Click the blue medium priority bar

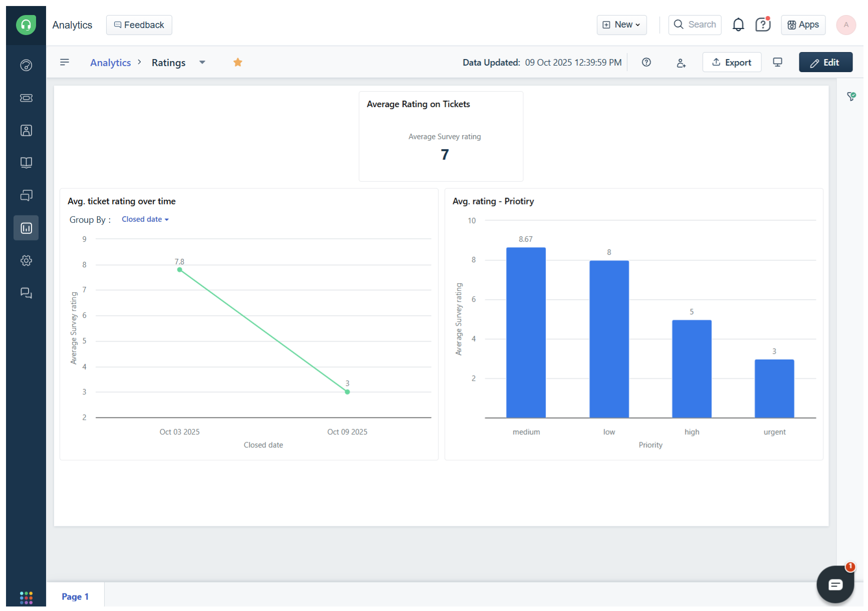pyautogui.click(x=525, y=333)
